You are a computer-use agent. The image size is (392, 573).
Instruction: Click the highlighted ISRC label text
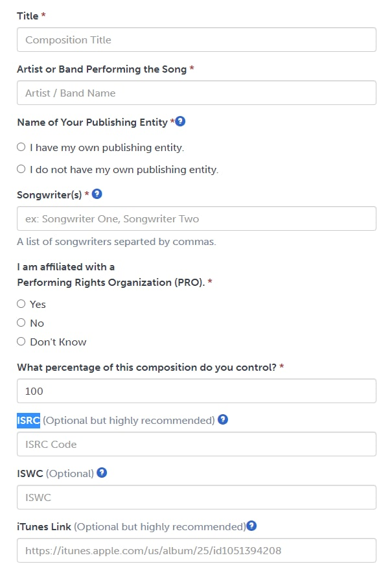(29, 420)
